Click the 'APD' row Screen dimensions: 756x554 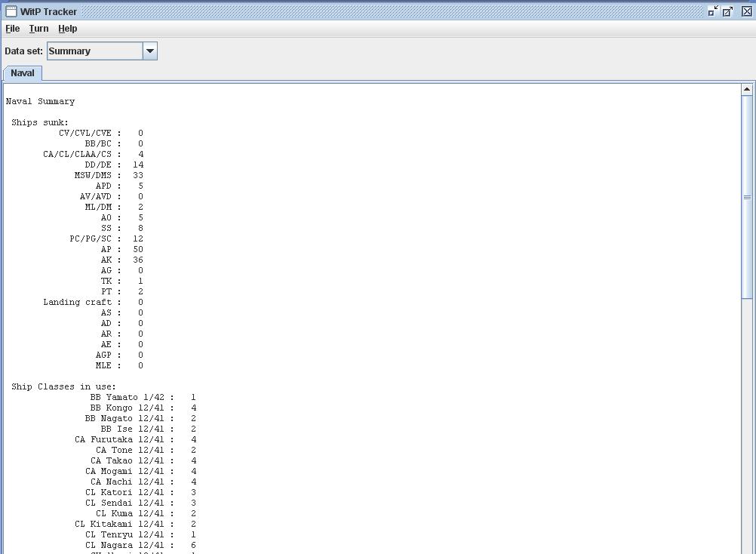tap(119, 186)
